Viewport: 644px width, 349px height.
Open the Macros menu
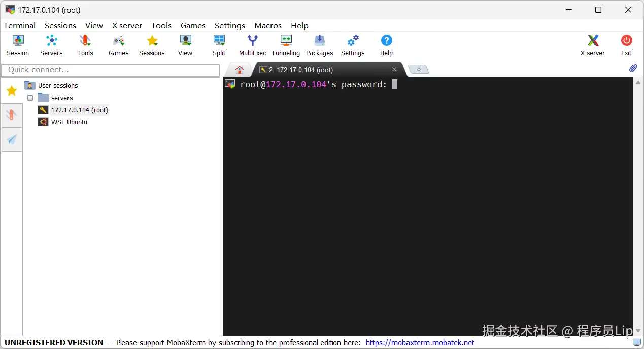(x=268, y=25)
